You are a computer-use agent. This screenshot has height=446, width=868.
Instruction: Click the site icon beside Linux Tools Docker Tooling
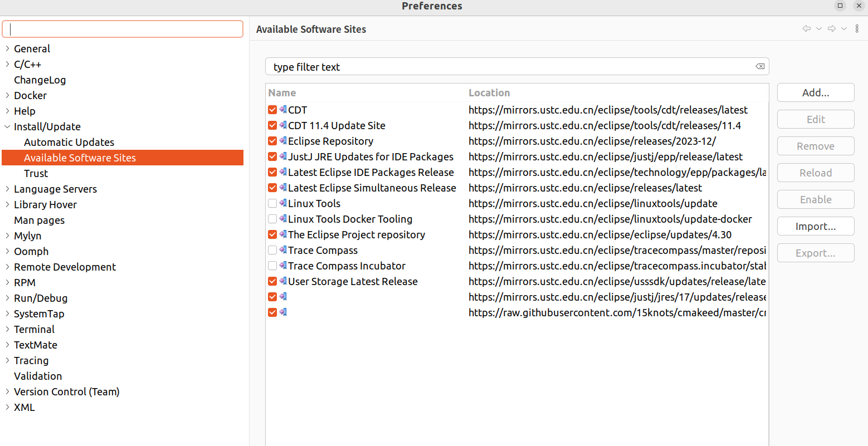pyautogui.click(x=283, y=219)
